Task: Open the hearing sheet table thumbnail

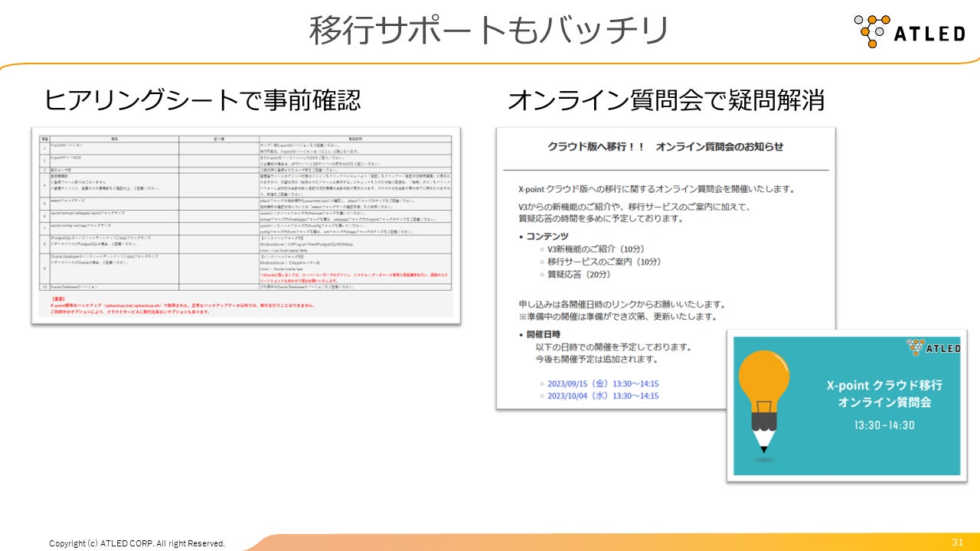Action: click(246, 225)
